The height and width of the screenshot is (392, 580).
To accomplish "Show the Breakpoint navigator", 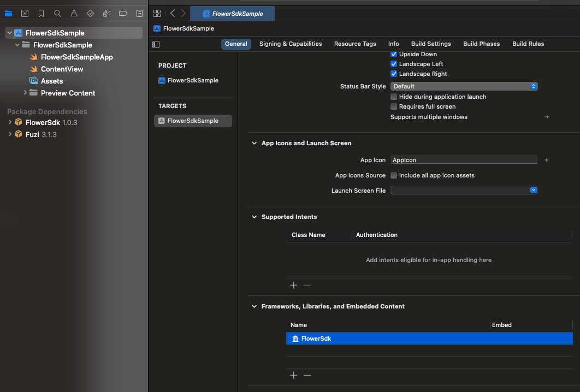I will click(x=123, y=13).
